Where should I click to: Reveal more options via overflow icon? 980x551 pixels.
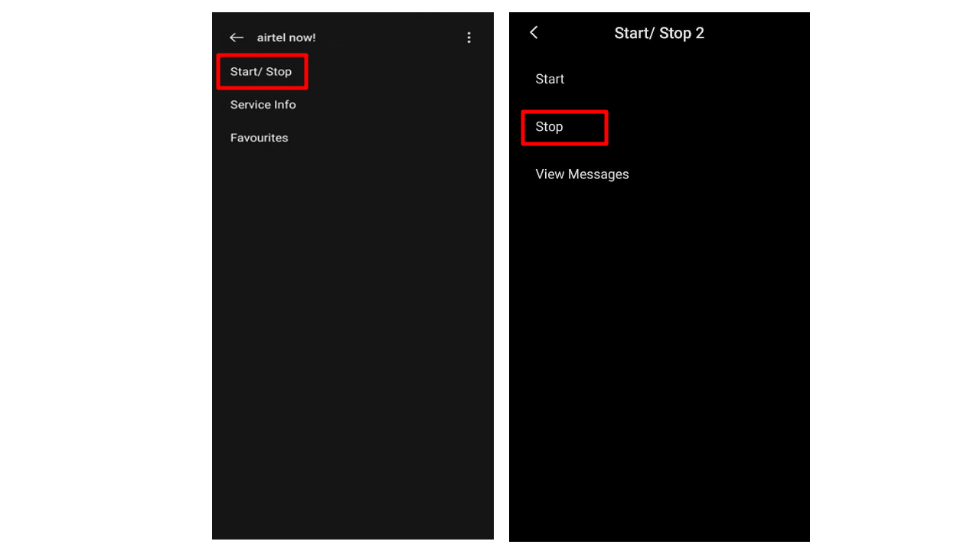[x=469, y=37]
